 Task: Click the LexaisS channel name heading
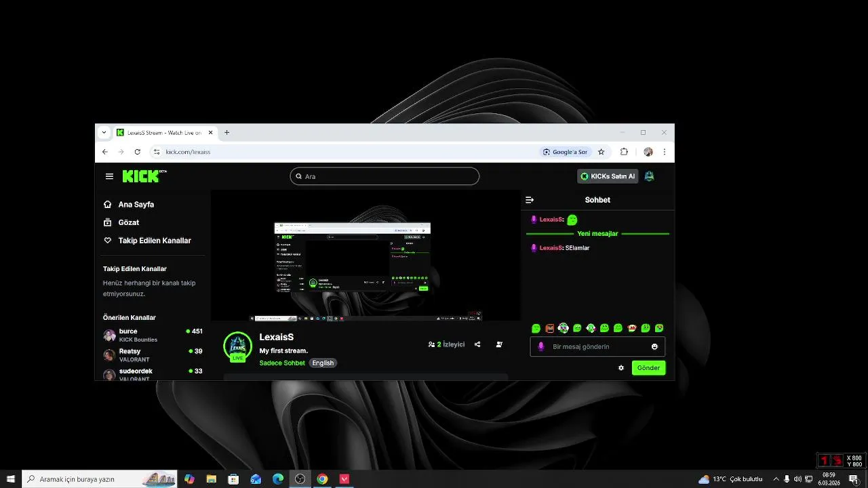coord(277,338)
